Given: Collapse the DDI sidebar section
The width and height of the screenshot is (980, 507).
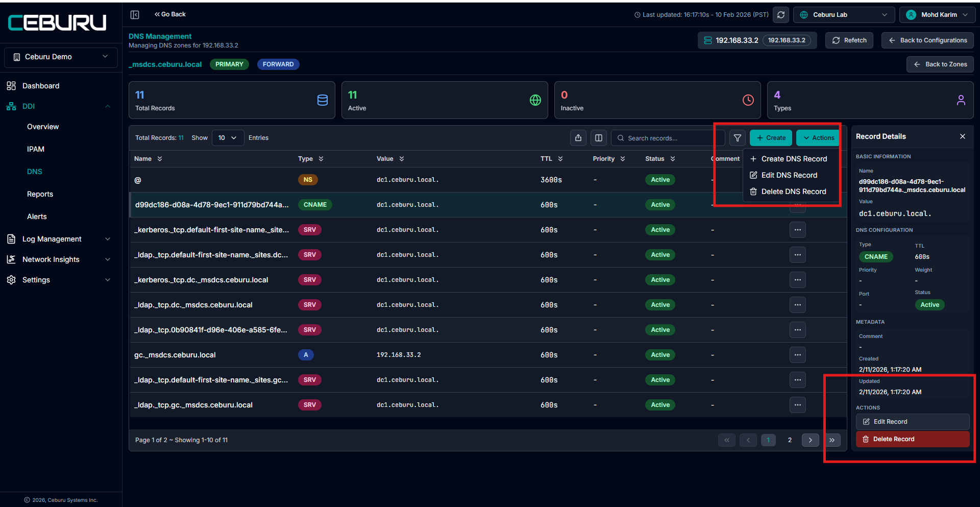Looking at the screenshot, I should point(108,106).
